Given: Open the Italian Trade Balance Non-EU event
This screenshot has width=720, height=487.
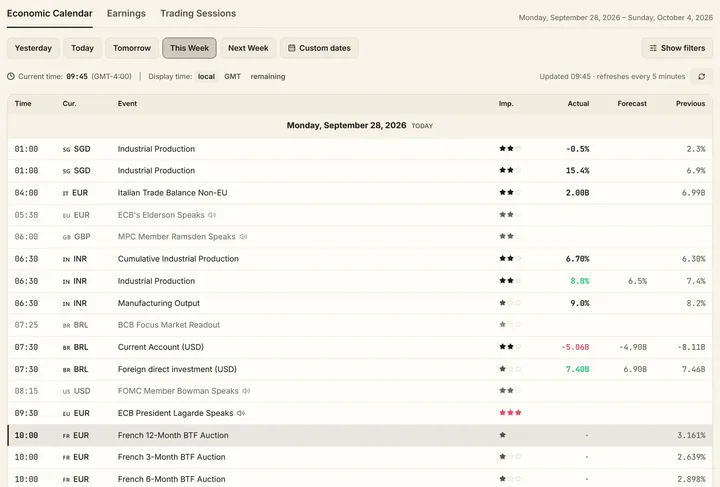Looking at the screenshot, I should (x=172, y=193).
